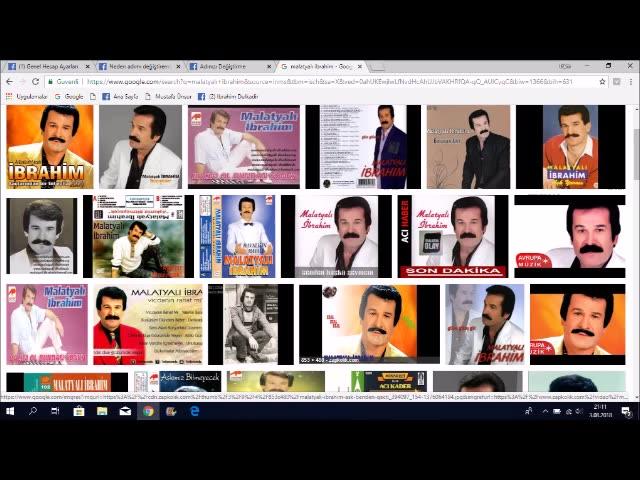Viewport: 640px width, 480px height.
Task: Open Chrome's three-dot menu
Action: coord(631,82)
